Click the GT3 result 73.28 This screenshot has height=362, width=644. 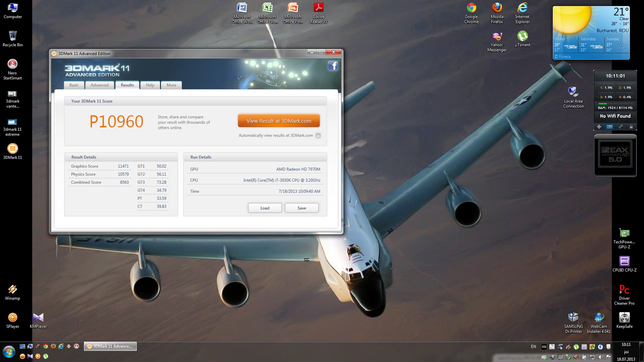tap(161, 182)
